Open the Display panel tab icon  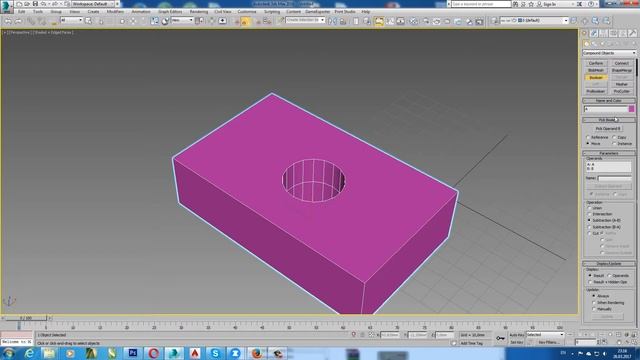click(x=623, y=33)
